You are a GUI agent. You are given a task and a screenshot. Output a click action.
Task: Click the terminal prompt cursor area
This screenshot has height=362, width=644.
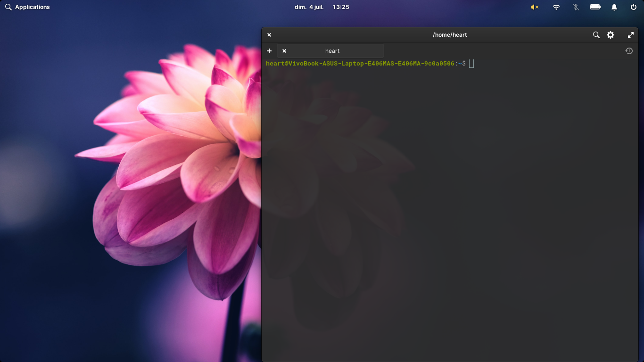click(x=471, y=64)
